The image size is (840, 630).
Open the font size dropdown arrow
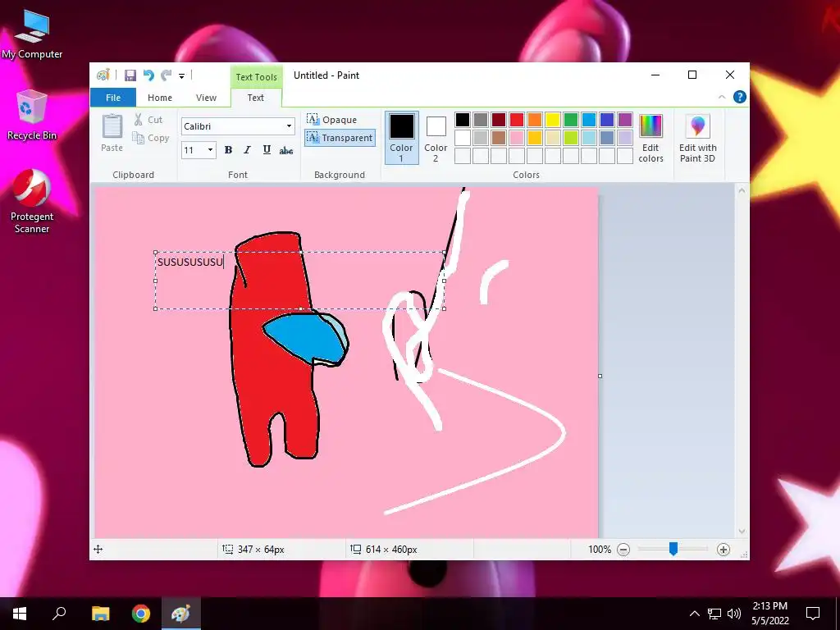(211, 150)
